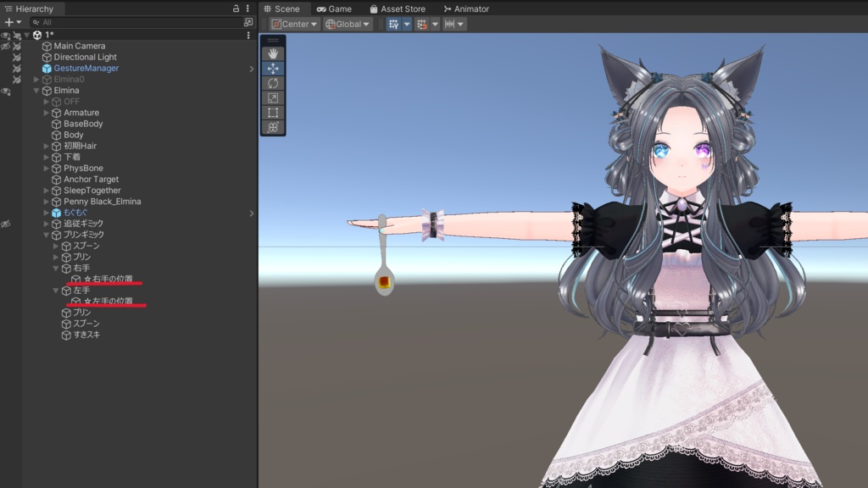Click the Hierarchy search field

(x=136, y=22)
